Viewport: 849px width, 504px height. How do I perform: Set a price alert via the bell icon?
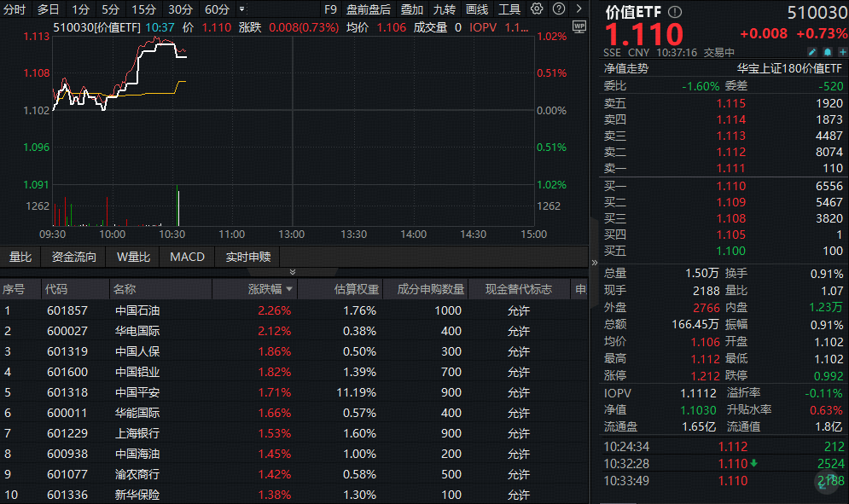point(826,51)
